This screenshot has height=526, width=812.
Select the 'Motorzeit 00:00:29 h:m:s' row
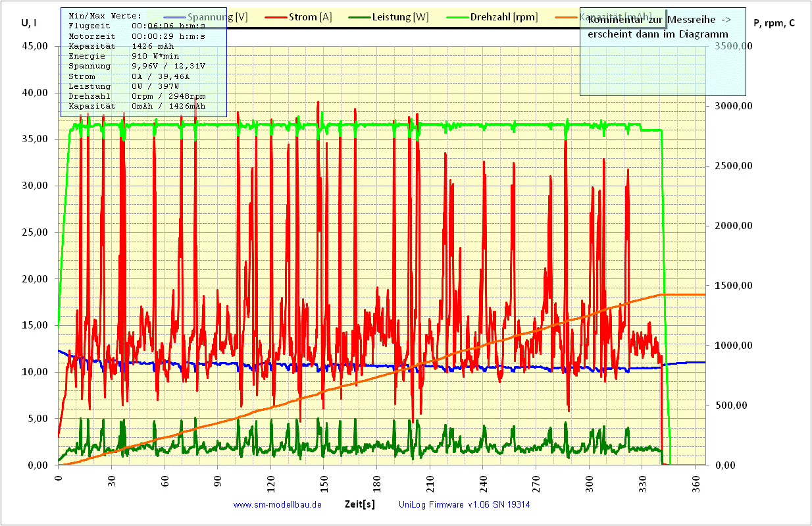(x=137, y=36)
